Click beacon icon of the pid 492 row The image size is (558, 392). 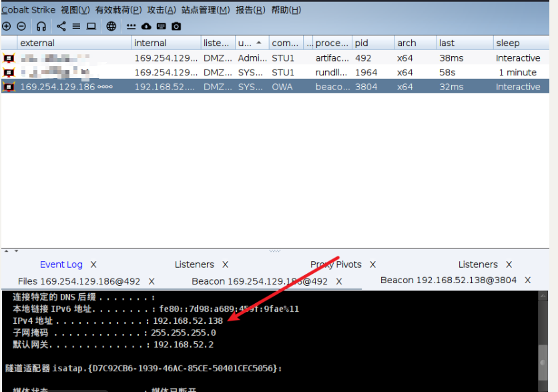click(x=9, y=57)
